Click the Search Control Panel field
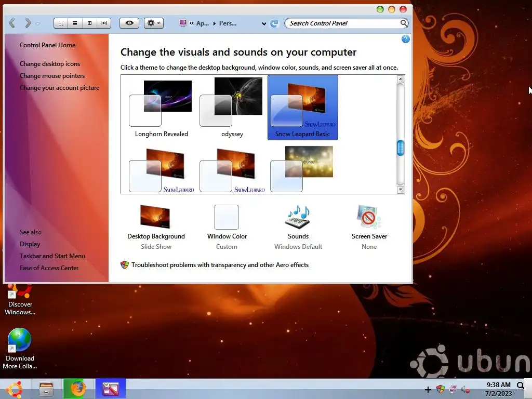This screenshot has height=399, width=532. click(x=347, y=23)
